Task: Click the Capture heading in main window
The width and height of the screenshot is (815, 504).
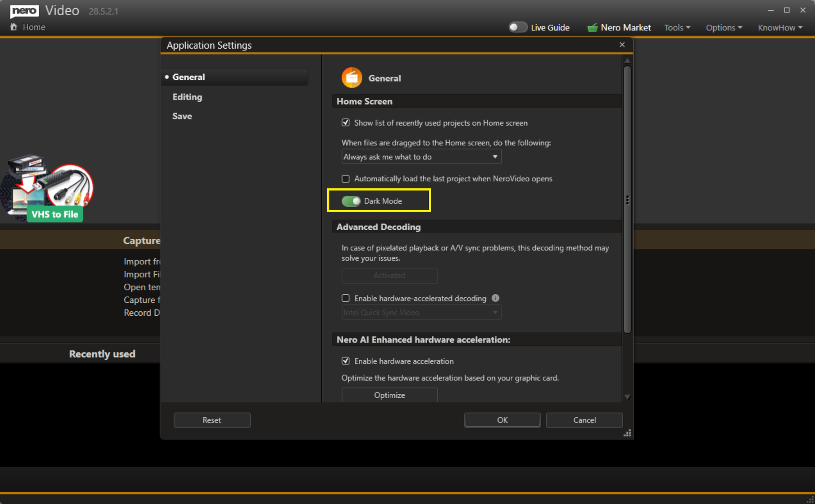Action: tap(142, 240)
